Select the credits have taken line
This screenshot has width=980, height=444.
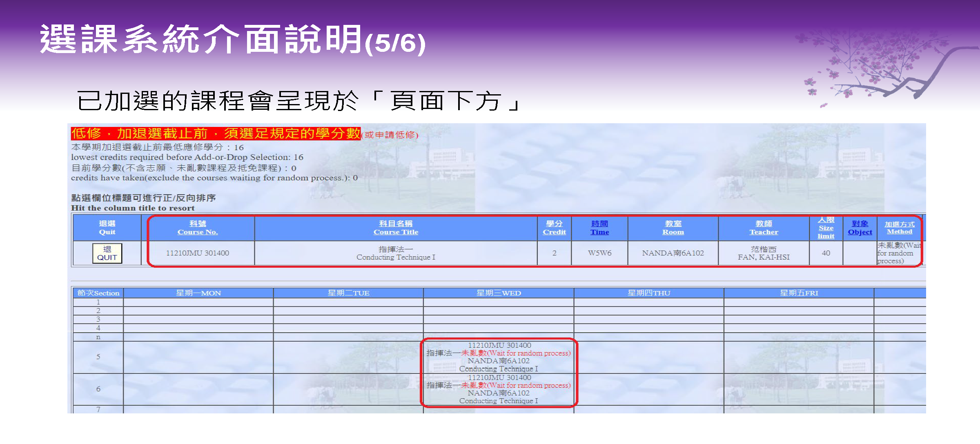tap(214, 178)
